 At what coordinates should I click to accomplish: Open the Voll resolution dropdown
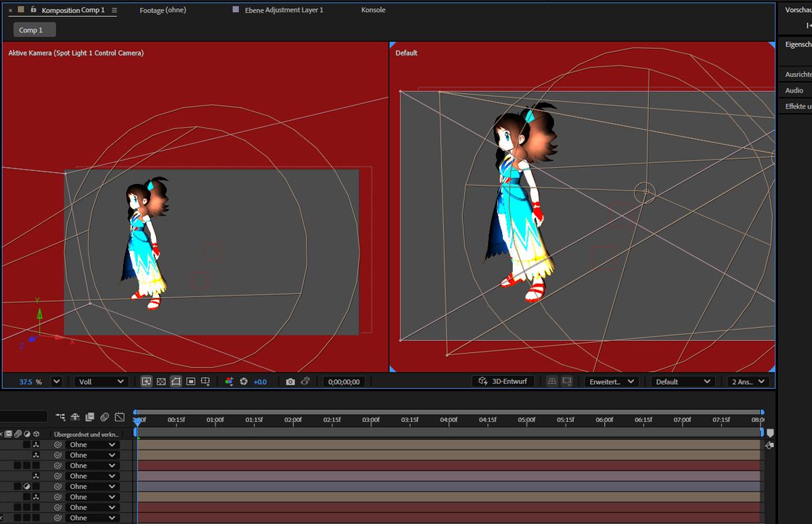coord(101,382)
